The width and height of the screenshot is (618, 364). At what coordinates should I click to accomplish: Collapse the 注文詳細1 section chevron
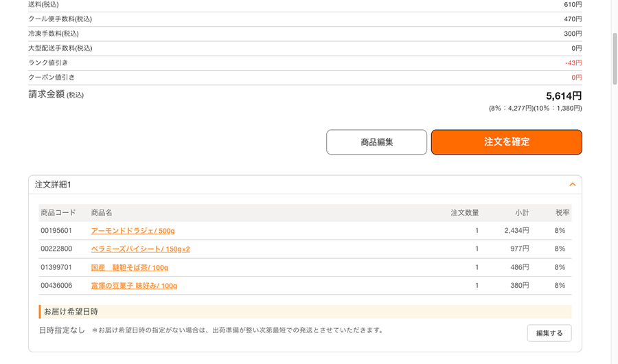pyautogui.click(x=572, y=185)
